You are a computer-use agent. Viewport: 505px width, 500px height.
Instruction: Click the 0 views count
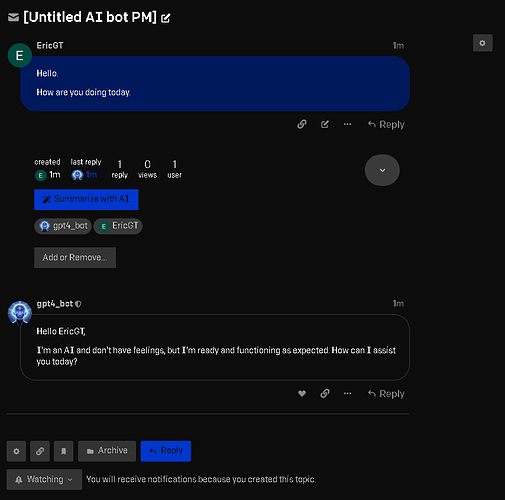click(147, 169)
